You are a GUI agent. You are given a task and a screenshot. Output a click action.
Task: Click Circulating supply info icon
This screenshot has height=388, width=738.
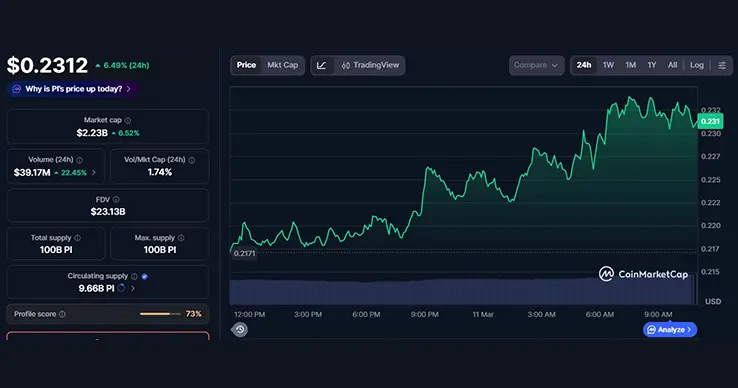click(135, 276)
